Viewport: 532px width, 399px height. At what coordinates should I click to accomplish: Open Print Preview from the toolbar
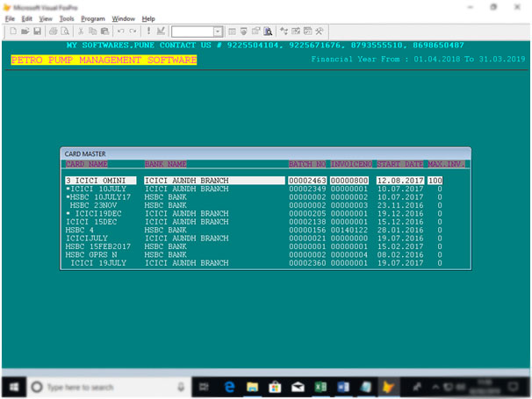point(65,32)
